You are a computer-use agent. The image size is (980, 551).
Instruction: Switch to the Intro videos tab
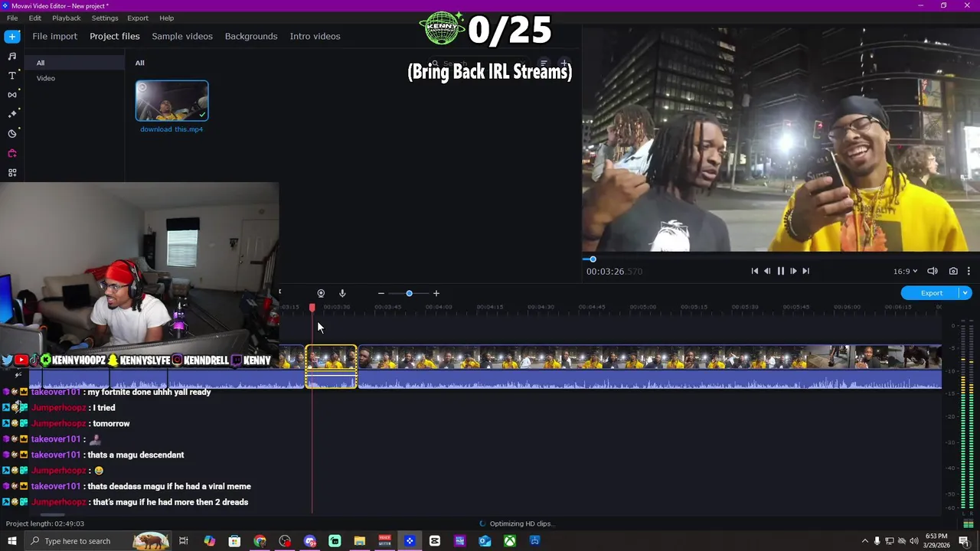click(x=315, y=36)
